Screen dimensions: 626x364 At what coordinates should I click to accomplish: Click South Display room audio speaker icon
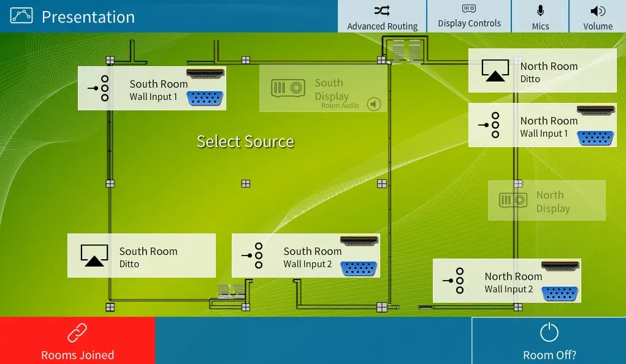pyautogui.click(x=373, y=105)
